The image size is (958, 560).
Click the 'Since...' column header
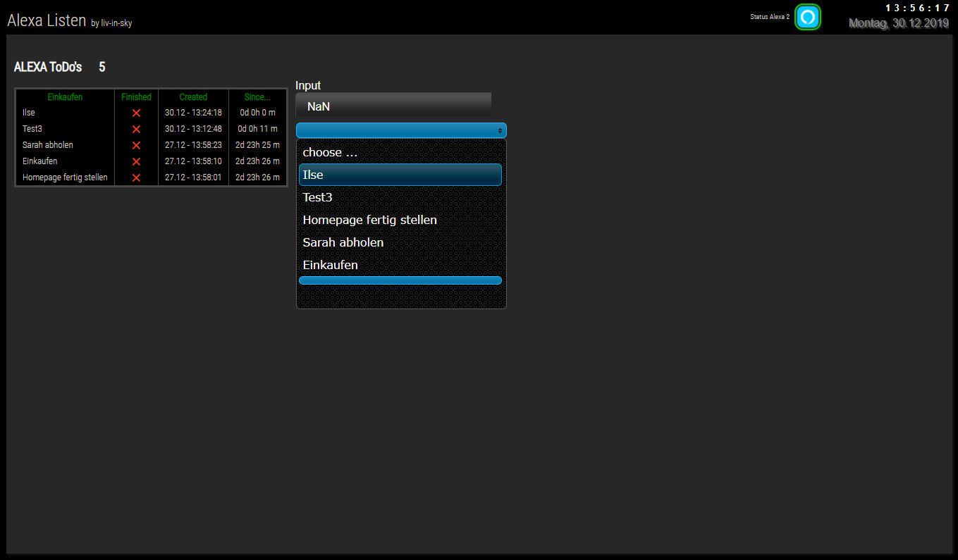pyautogui.click(x=257, y=97)
